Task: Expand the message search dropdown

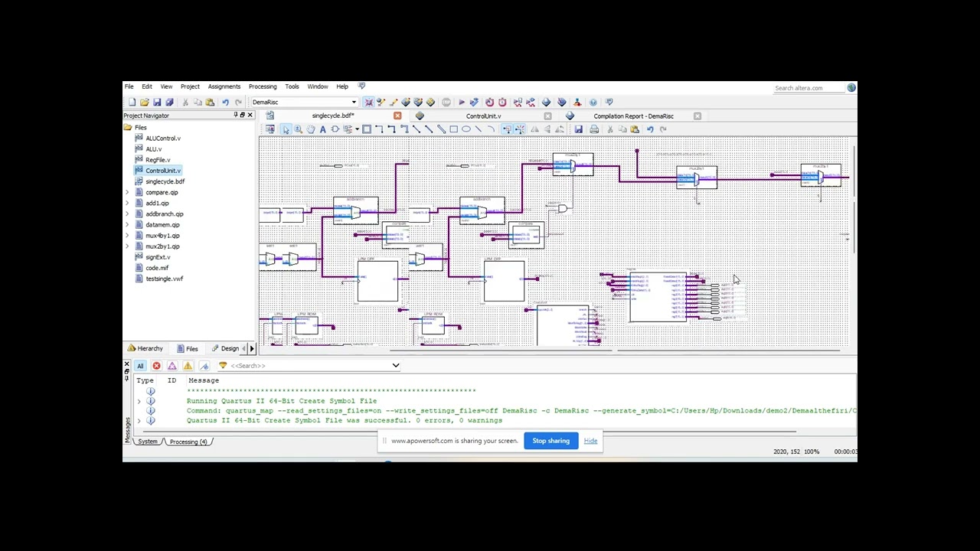Action: click(395, 366)
